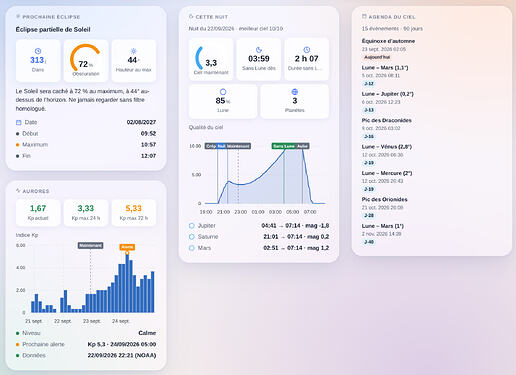Click the J-12 badge
This screenshot has height=375, width=516.
tap(369, 84)
